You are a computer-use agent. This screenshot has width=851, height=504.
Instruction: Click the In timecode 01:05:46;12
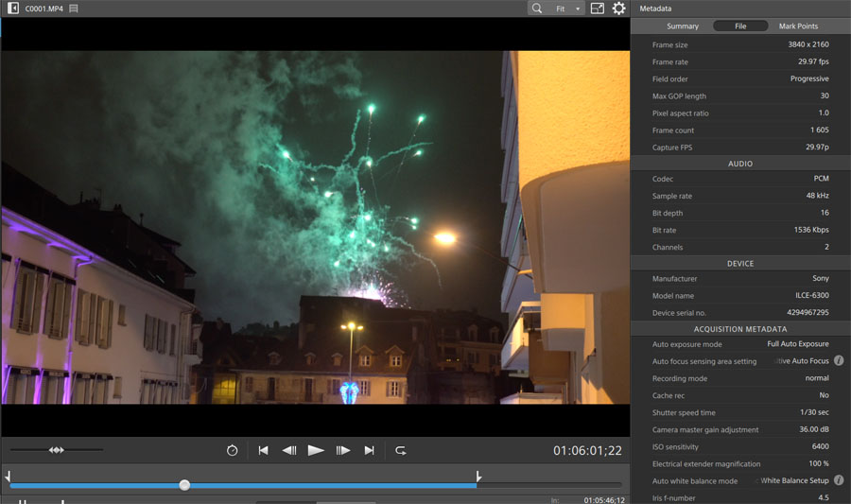604,499
